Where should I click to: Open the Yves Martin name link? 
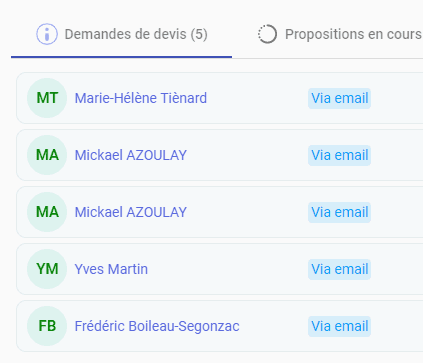click(111, 269)
